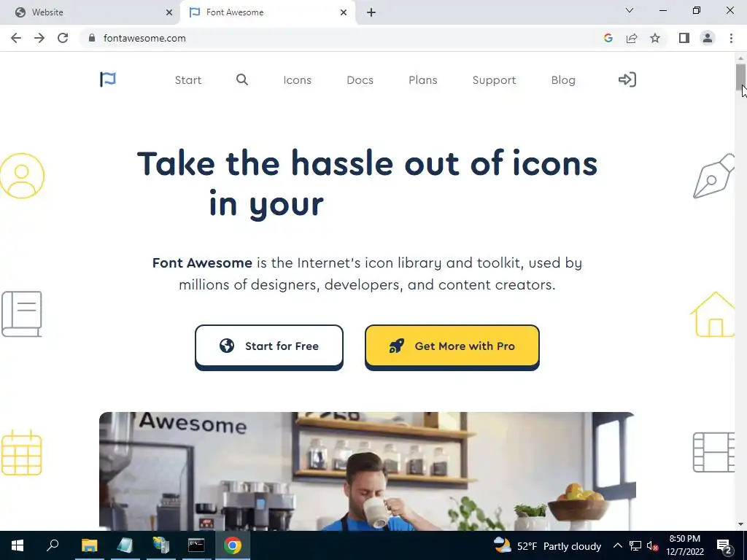Open the Chrome side panel icon
This screenshot has width=747, height=560.
684,38
